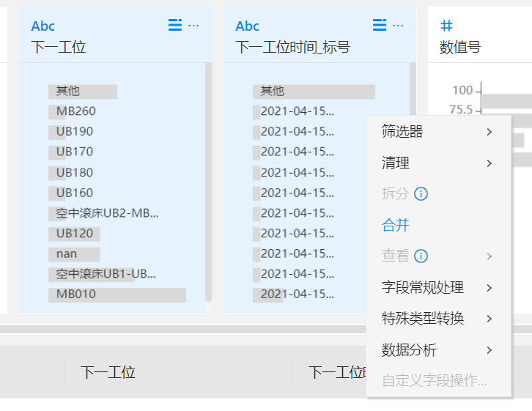The width and height of the screenshot is (532, 411).
Task: Expand the 数据分析 submenu arrow
Action: pos(489,350)
